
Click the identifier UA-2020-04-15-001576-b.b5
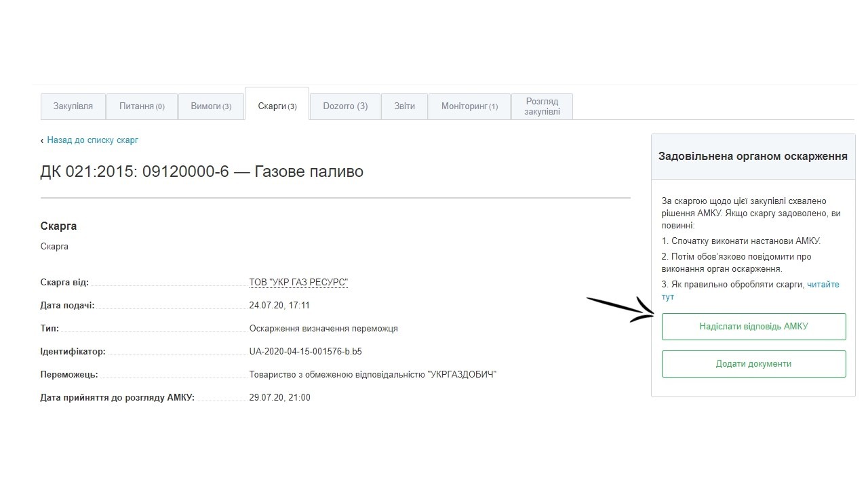click(x=305, y=352)
